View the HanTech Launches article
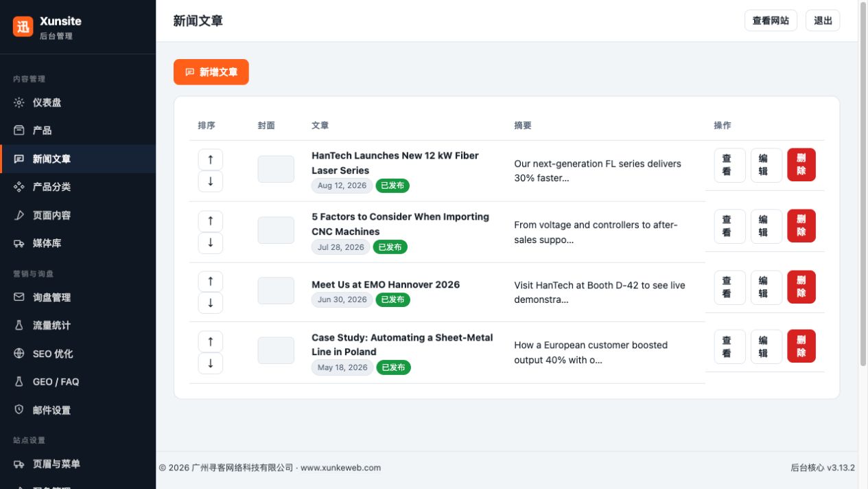 coord(730,166)
